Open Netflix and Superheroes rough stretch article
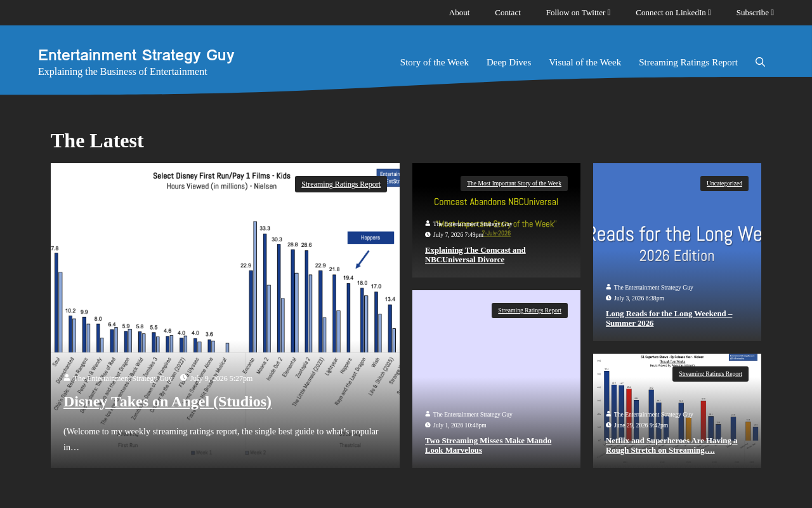The height and width of the screenshot is (508, 812). click(x=671, y=445)
